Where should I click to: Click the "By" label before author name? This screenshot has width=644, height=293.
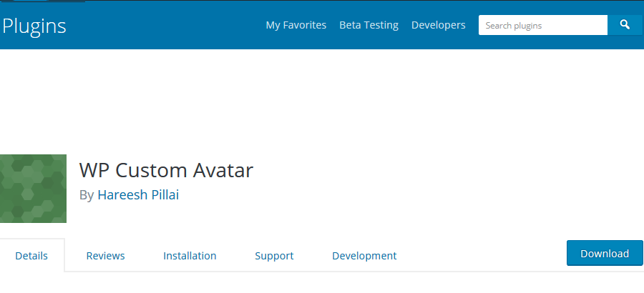tap(87, 195)
